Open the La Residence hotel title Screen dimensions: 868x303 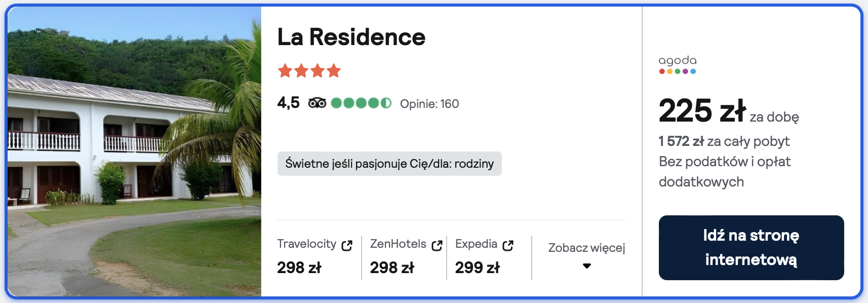(x=351, y=37)
